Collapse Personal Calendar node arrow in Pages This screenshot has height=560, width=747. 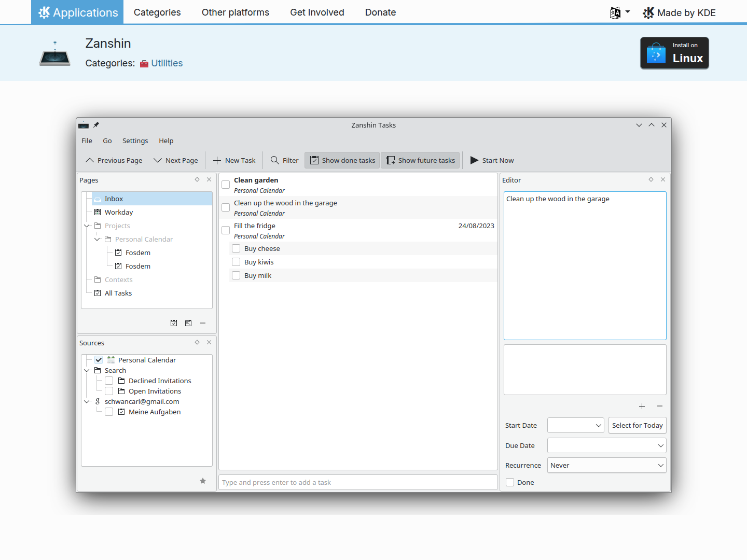pyautogui.click(x=97, y=239)
